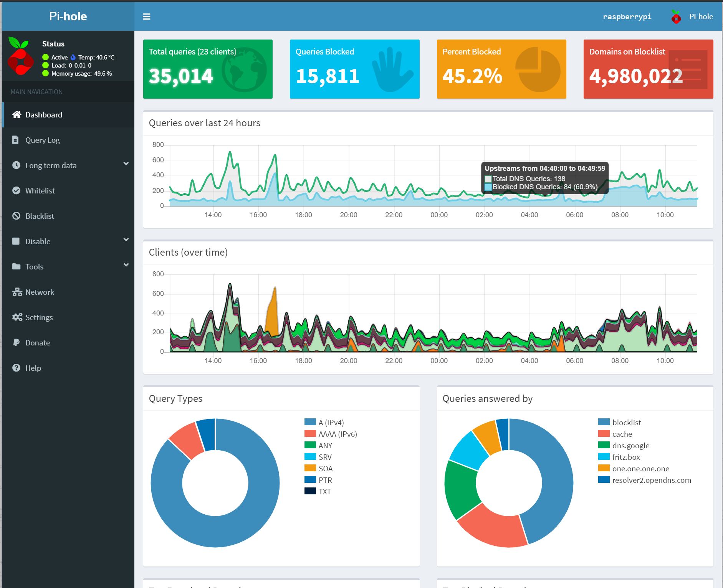Click the blue flame temperature icon
This screenshot has height=588, width=723.
point(73,57)
